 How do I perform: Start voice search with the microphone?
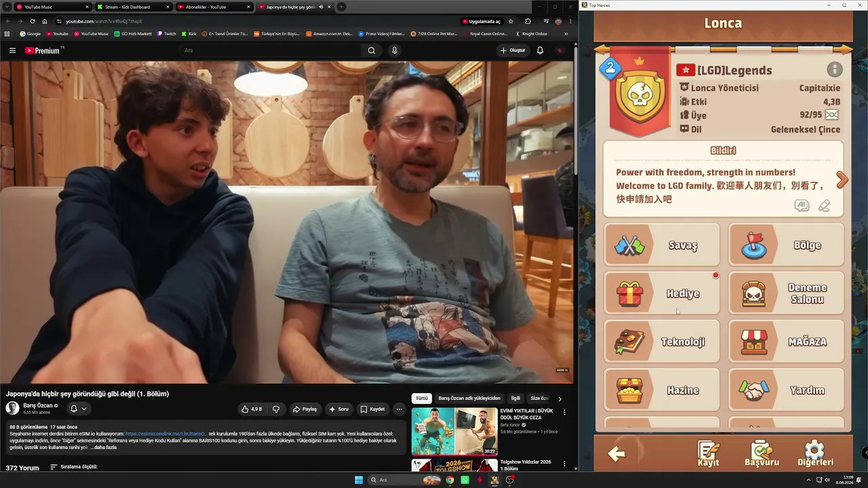point(394,50)
